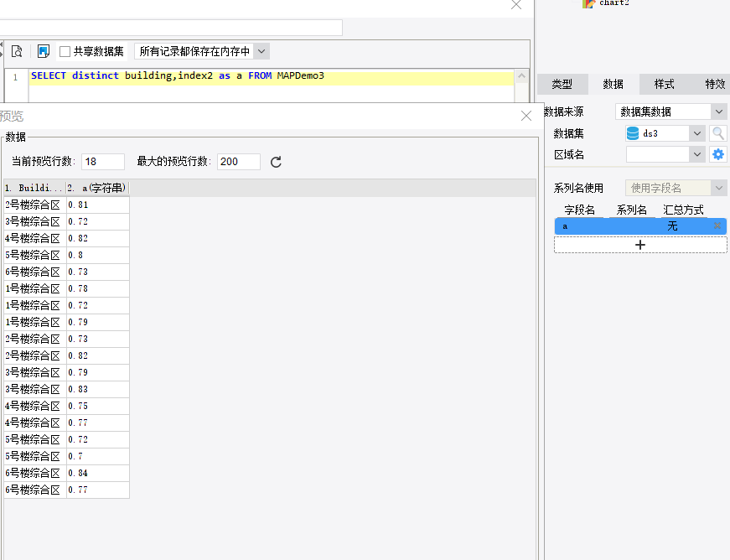
Task: Click the dataset search magnifier icon
Action: (x=718, y=133)
